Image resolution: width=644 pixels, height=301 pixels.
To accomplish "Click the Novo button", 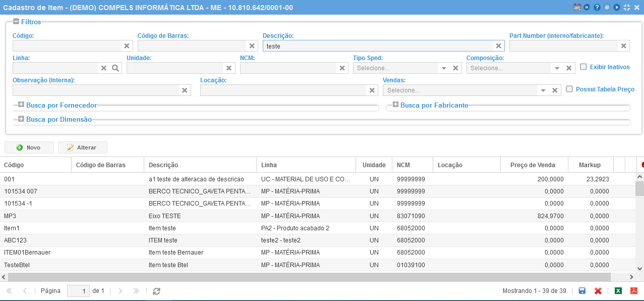I will pos(29,147).
